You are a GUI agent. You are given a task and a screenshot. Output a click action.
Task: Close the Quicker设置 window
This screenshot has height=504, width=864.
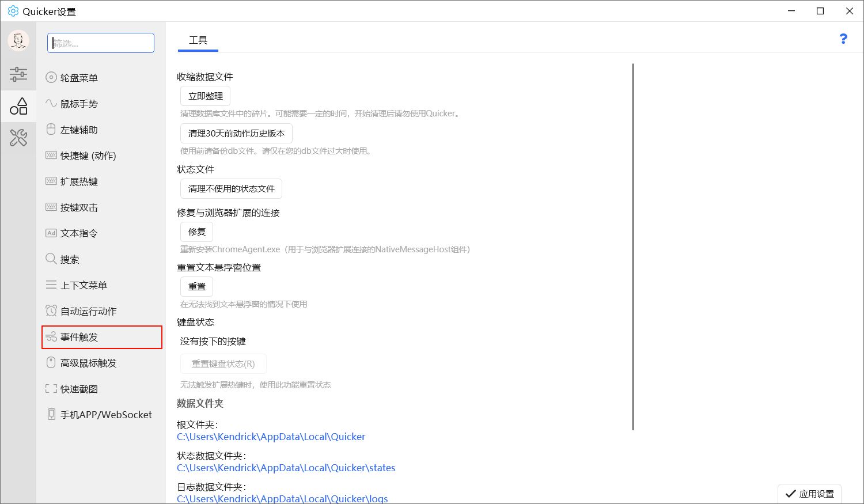point(849,11)
